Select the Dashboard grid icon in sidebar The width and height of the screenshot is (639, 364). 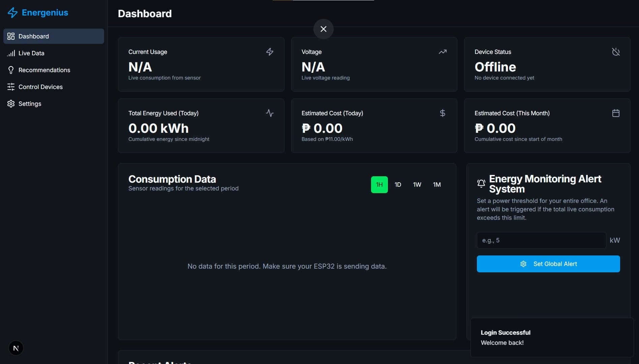point(11,36)
